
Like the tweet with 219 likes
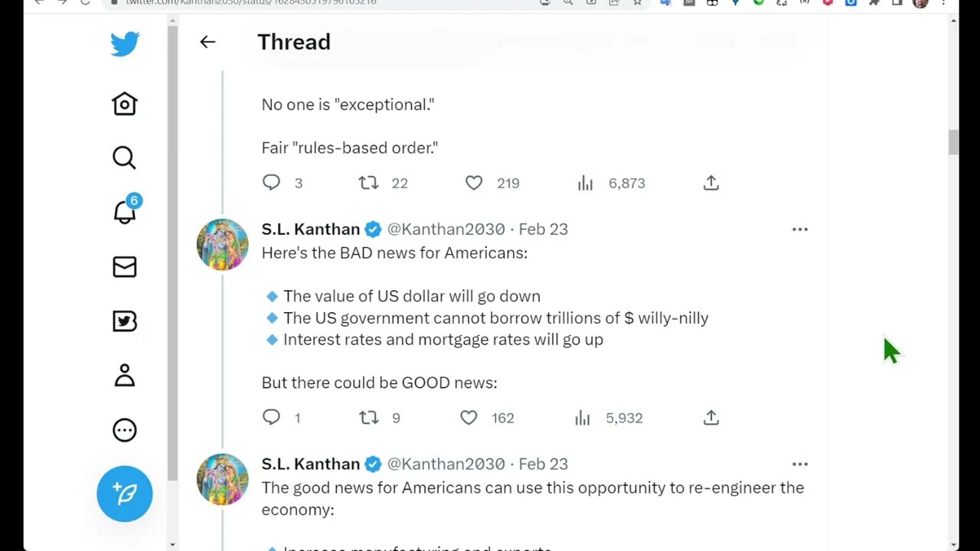click(x=474, y=183)
